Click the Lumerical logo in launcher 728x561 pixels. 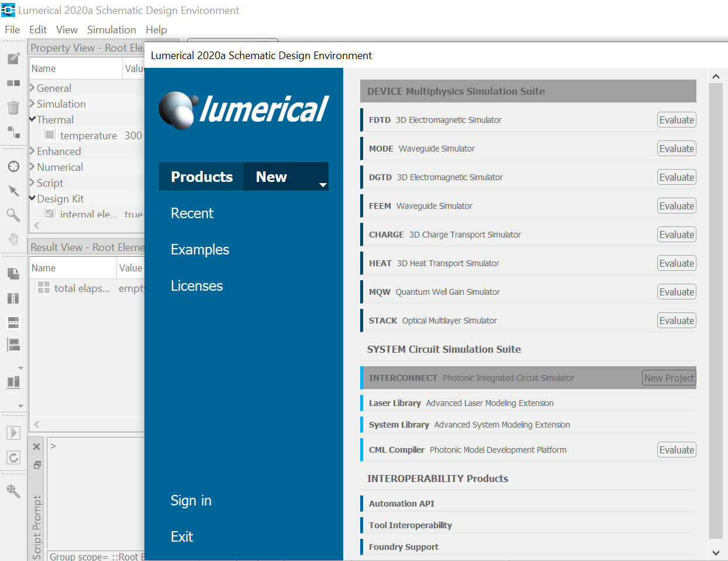coord(244,110)
